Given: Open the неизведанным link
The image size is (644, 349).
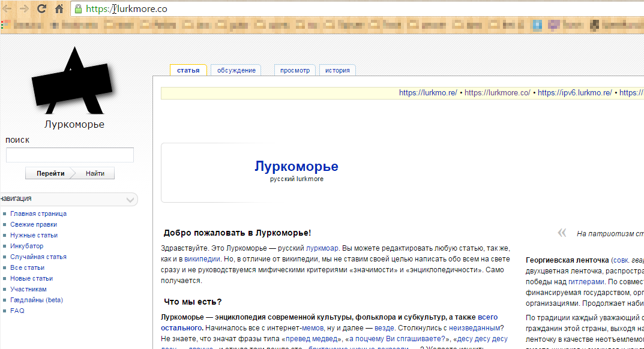Looking at the screenshot, I should tap(474, 328).
